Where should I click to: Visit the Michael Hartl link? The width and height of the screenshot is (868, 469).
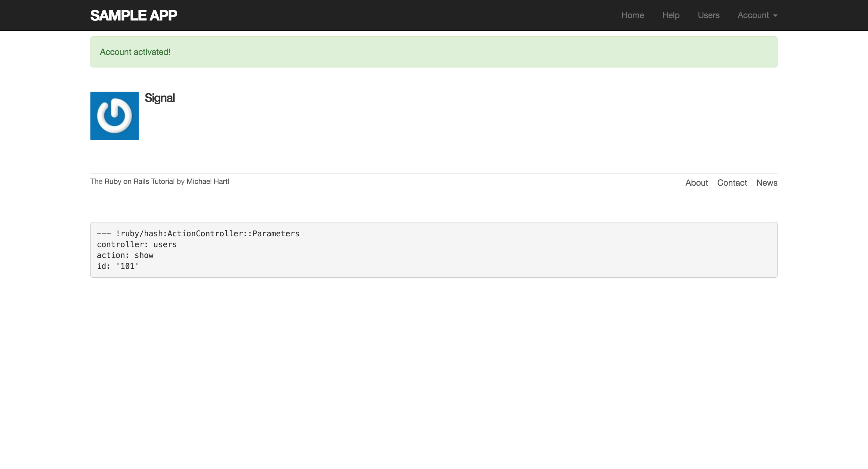pyautogui.click(x=208, y=181)
